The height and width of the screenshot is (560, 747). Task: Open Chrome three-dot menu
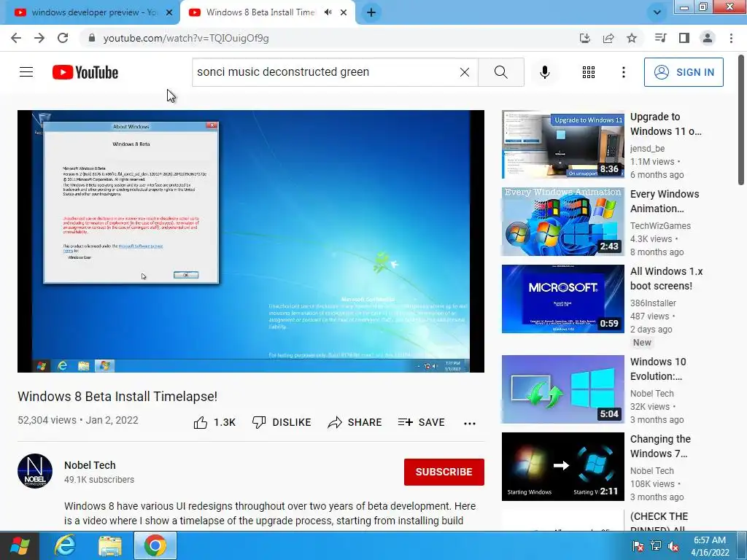(731, 38)
